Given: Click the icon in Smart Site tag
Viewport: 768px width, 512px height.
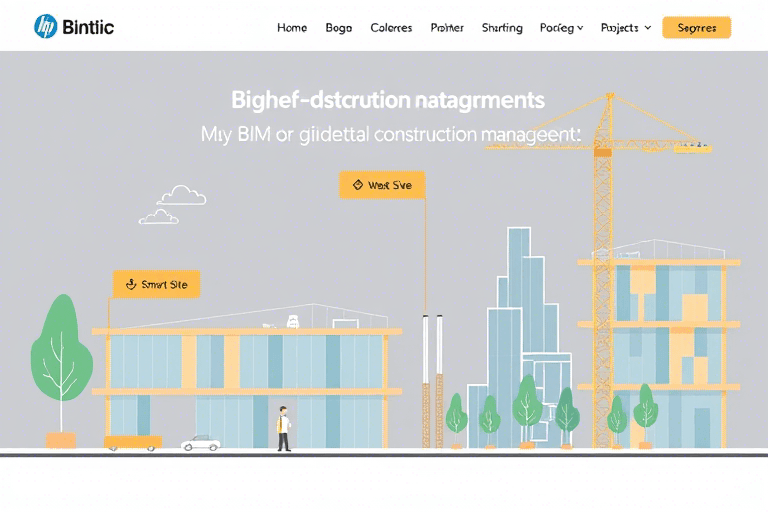Looking at the screenshot, I should pos(129,285).
